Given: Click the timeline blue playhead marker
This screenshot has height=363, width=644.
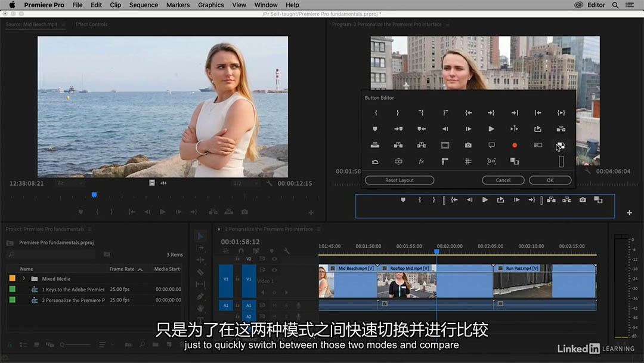Looking at the screenshot, I should [x=436, y=251].
